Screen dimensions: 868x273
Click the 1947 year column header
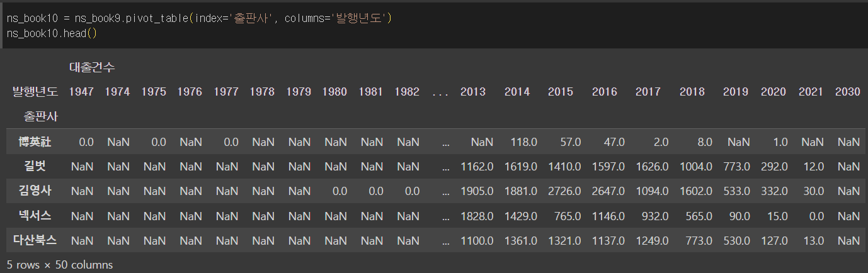click(x=81, y=92)
